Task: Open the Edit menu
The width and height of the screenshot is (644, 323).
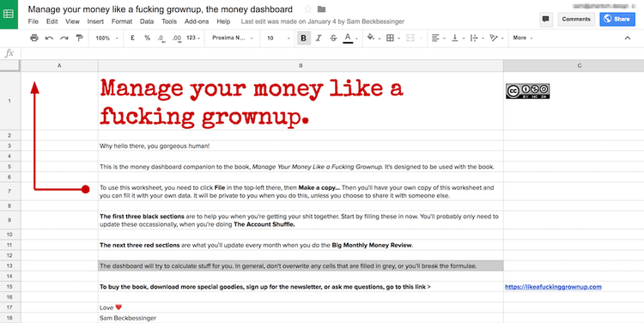Action: pos(52,21)
